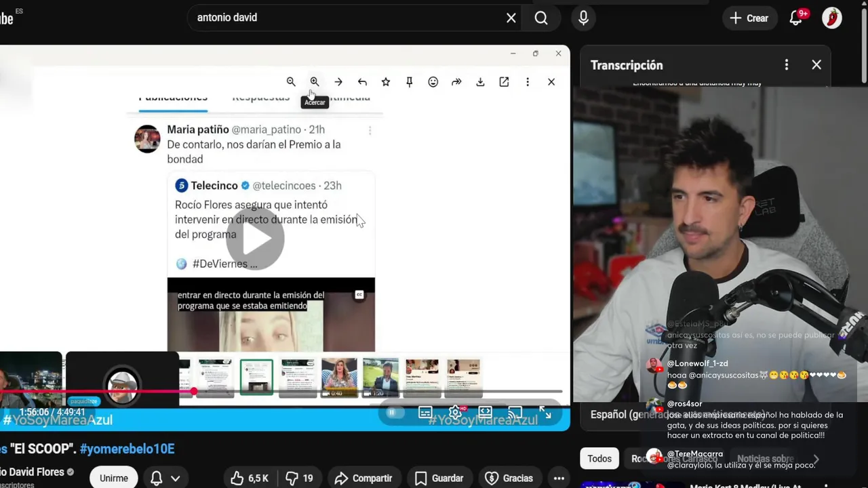Viewport: 868px width, 488px height.
Task: Open Español transcript language dropdown
Action: [x=678, y=415]
